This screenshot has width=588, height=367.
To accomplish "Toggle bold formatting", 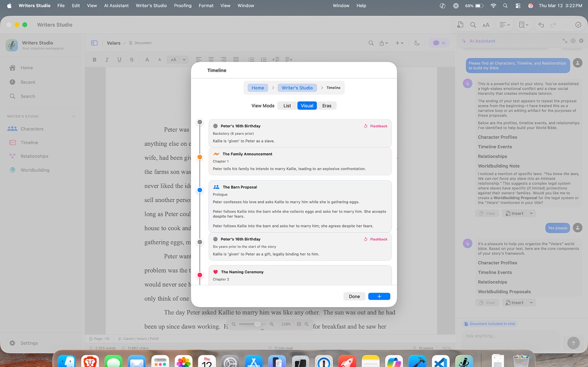I will 95,60.
